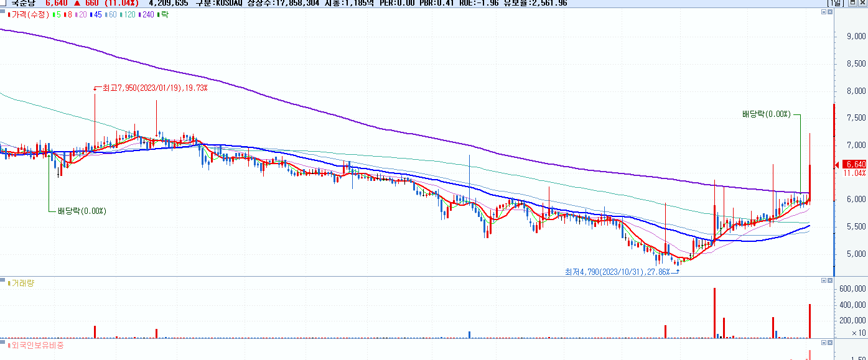This screenshot has height=360, width=868.
Task: Select the 락 legend entry
Action: [163, 14]
